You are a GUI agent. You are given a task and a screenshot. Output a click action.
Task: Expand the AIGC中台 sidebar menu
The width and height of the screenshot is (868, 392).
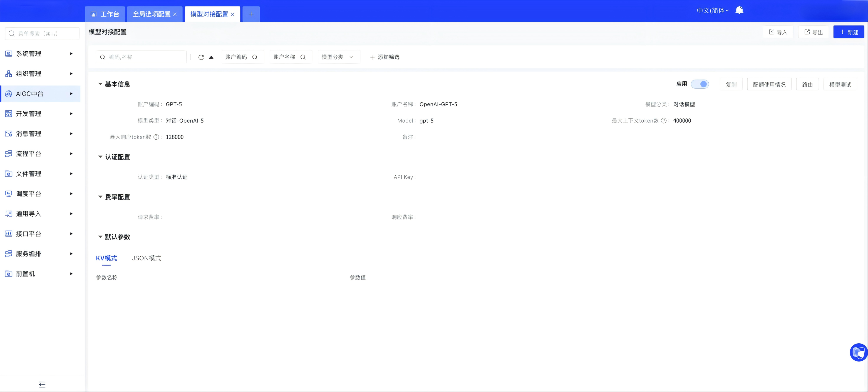pos(40,94)
